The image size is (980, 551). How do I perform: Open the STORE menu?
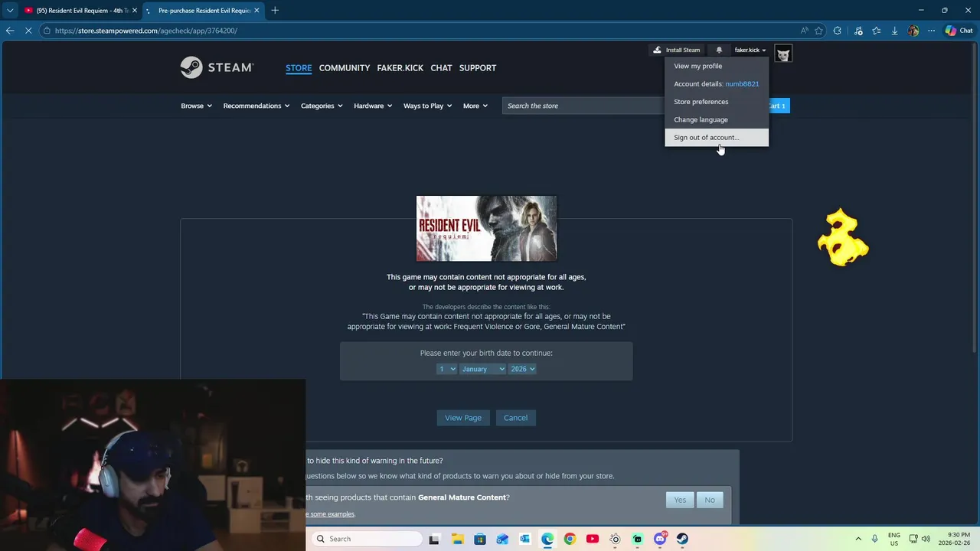[x=299, y=67]
